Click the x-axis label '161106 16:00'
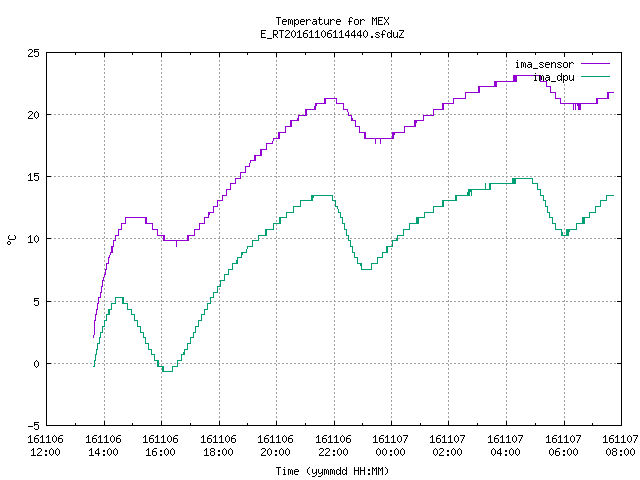 point(160,446)
